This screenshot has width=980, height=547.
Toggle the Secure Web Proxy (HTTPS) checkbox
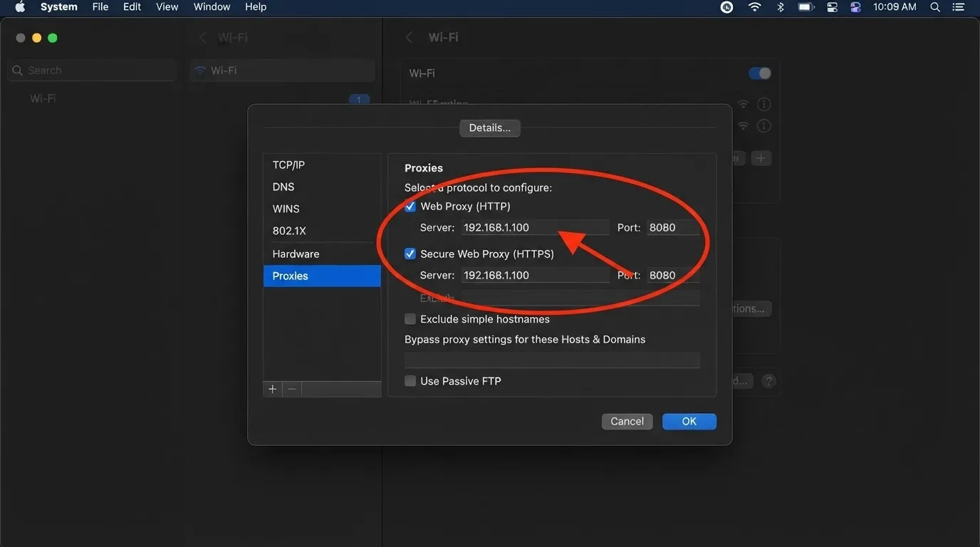[x=410, y=254]
